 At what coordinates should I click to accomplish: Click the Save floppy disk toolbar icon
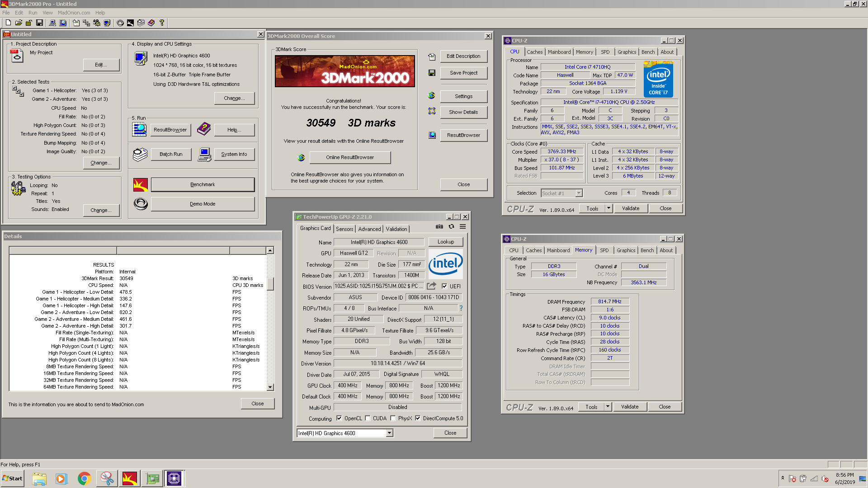click(39, 23)
